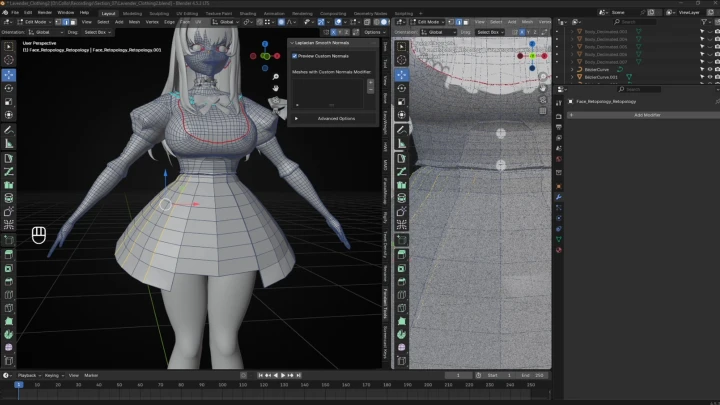Click the blue playhead marker in timeline
This screenshot has height=405, width=720.
(19, 384)
